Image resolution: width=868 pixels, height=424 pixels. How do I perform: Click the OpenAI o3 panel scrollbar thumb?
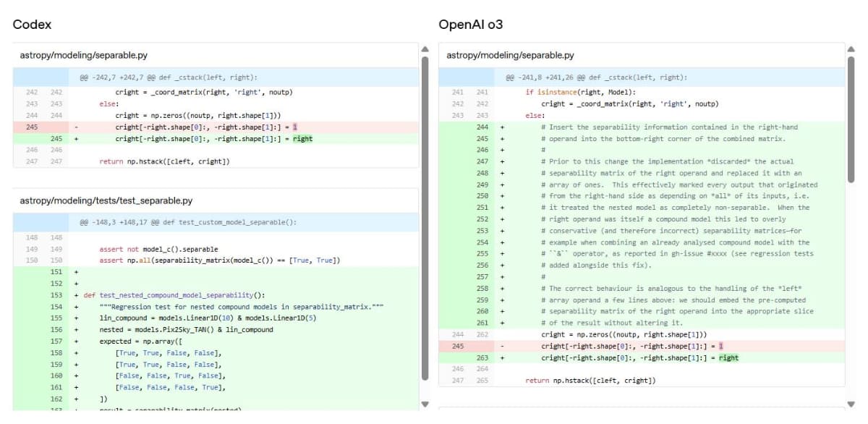(851, 119)
